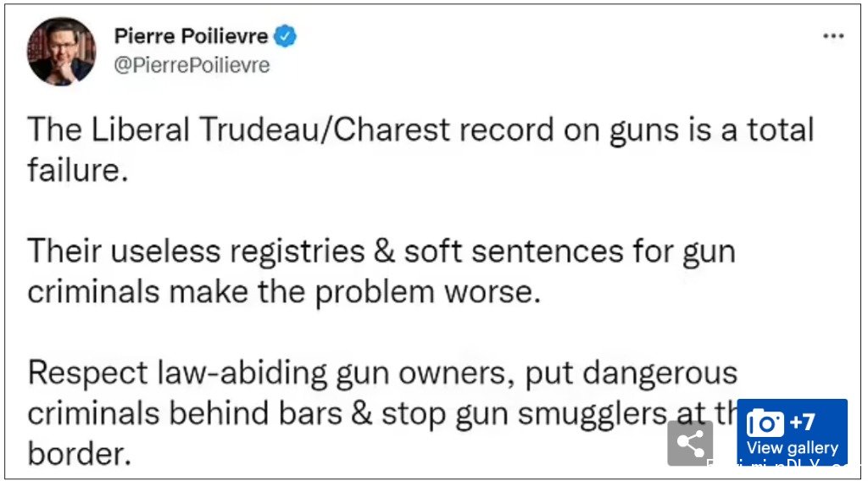Click 'criminals behind bars' text line
This screenshot has height=481, width=868.
coord(382,413)
